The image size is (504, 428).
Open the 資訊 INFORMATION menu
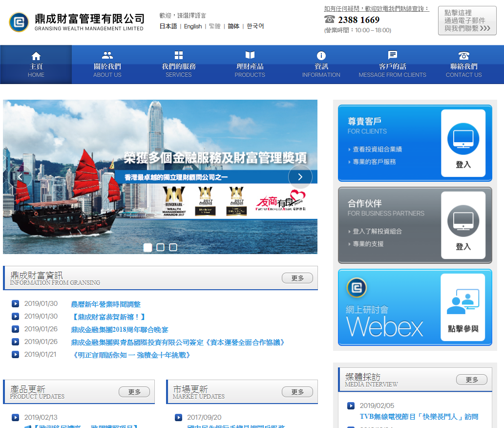pyautogui.click(x=321, y=64)
